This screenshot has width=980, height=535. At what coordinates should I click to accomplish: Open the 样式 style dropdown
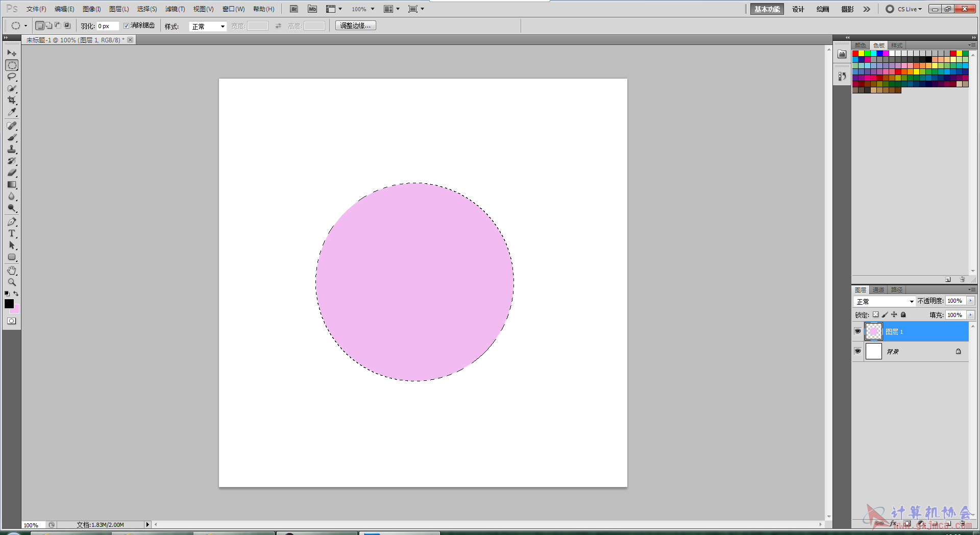208,27
